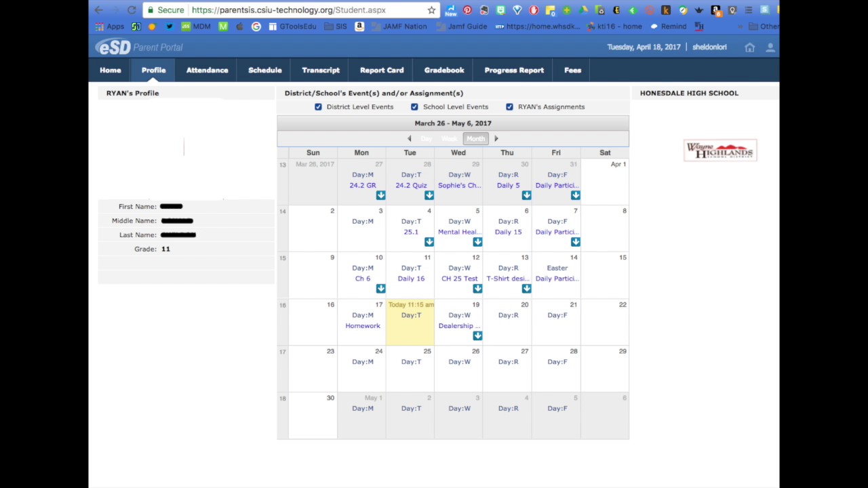Expand more events on April 12
The image size is (868, 488).
click(x=477, y=289)
